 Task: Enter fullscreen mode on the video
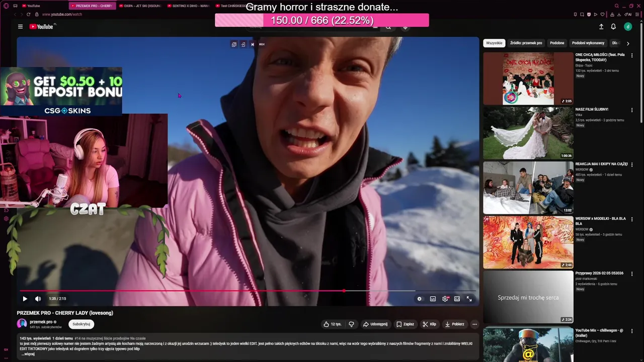click(x=469, y=299)
